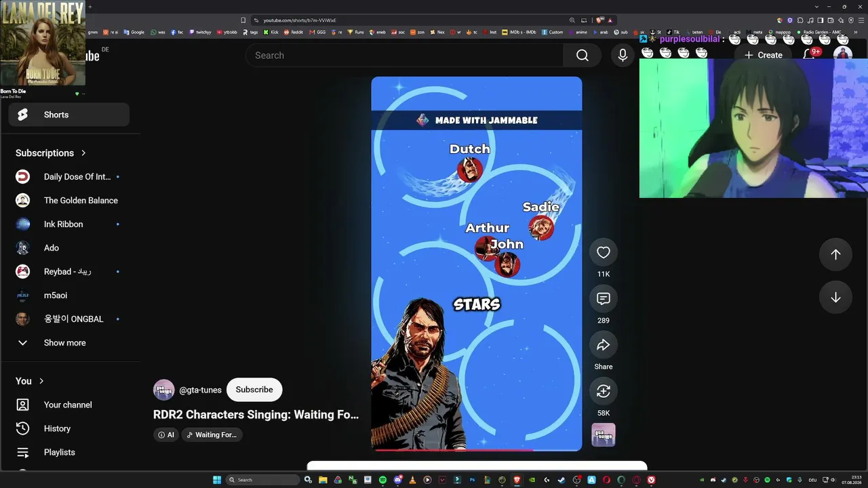Open Spotify from the taskbar

point(382,480)
